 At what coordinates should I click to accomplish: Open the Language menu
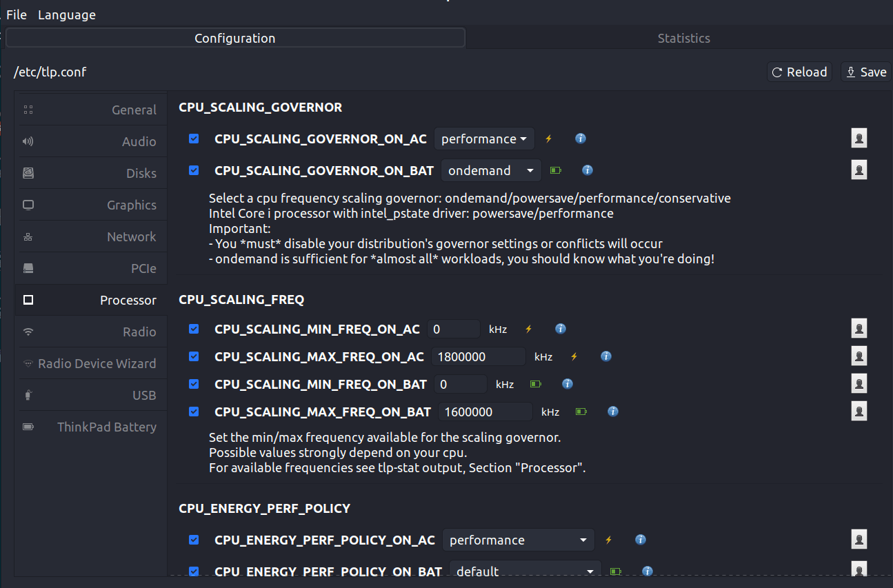67,14
